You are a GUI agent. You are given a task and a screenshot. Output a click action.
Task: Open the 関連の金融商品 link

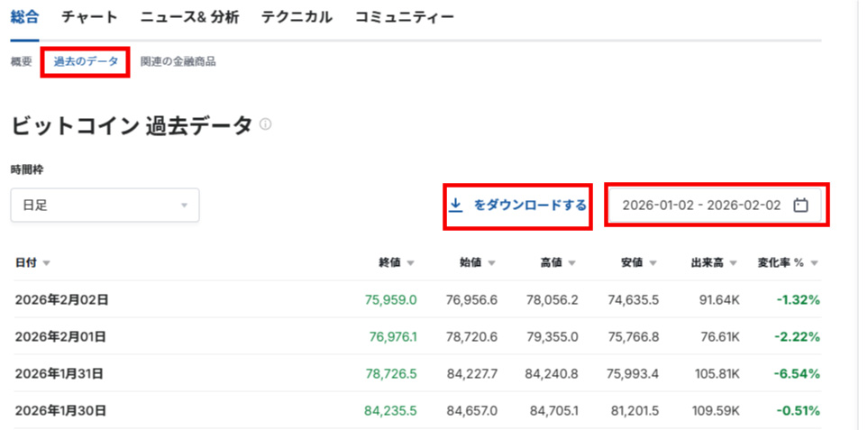178,62
